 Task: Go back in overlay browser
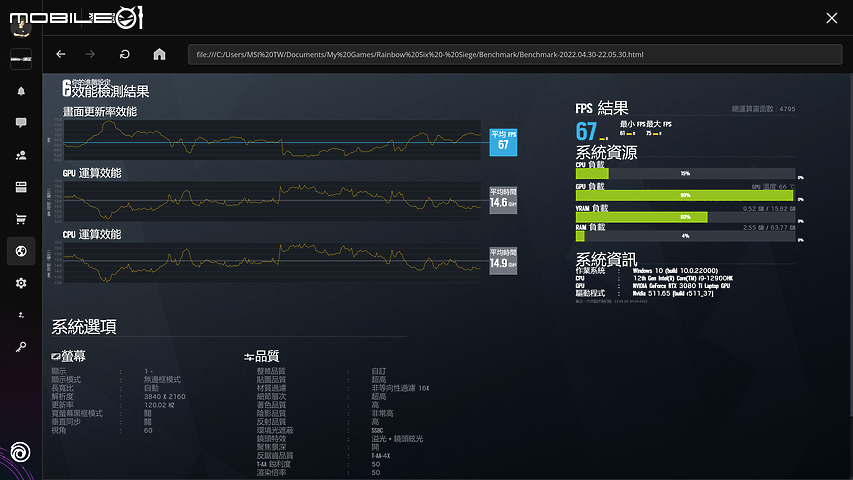(61, 54)
